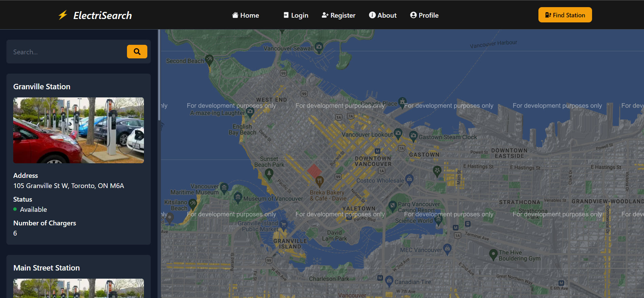Click the English Bay Beach label

click(242, 129)
